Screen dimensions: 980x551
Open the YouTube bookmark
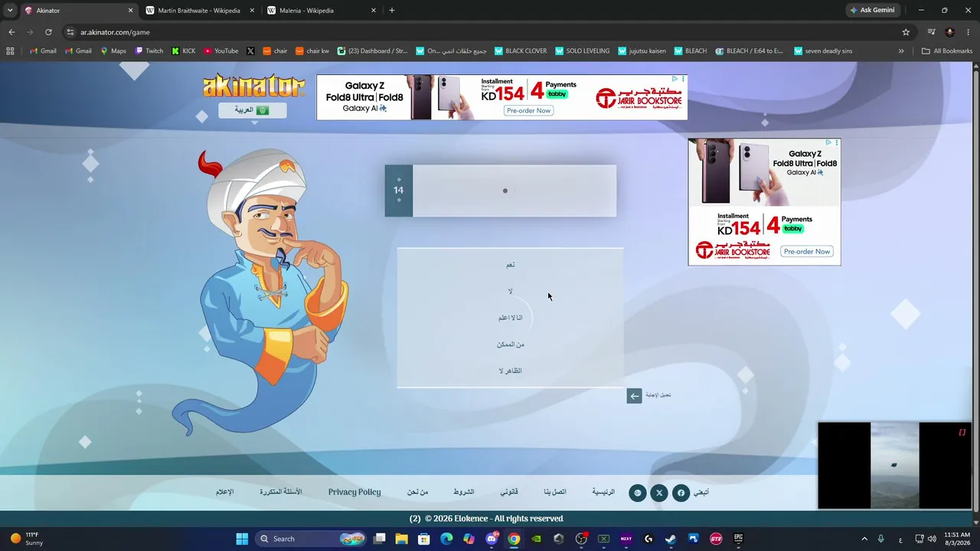pyautogui.click(x=221, y=51)
